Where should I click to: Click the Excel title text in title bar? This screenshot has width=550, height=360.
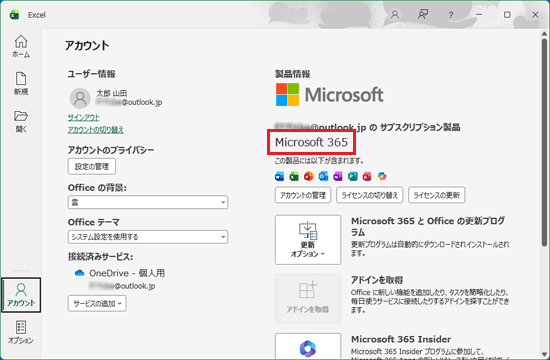pos(36,15)
